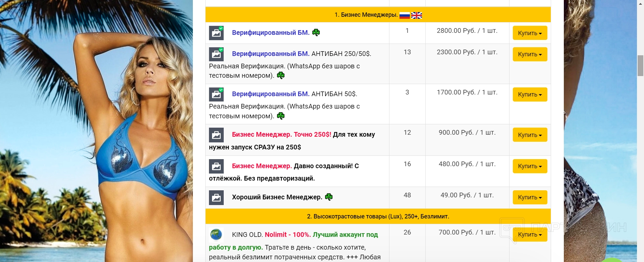Click the stock quantity '26'
The image size is (644, 262).
tap(407, 233)
